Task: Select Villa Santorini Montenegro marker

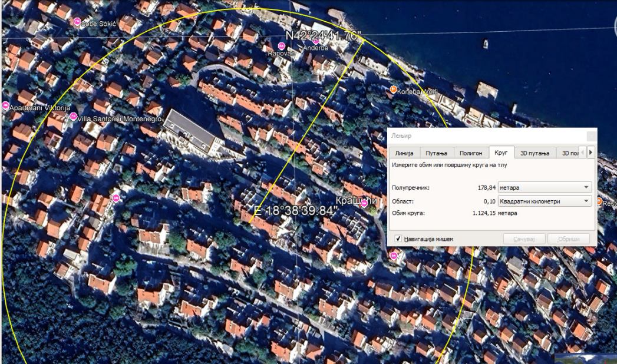Action: point(73,117)
